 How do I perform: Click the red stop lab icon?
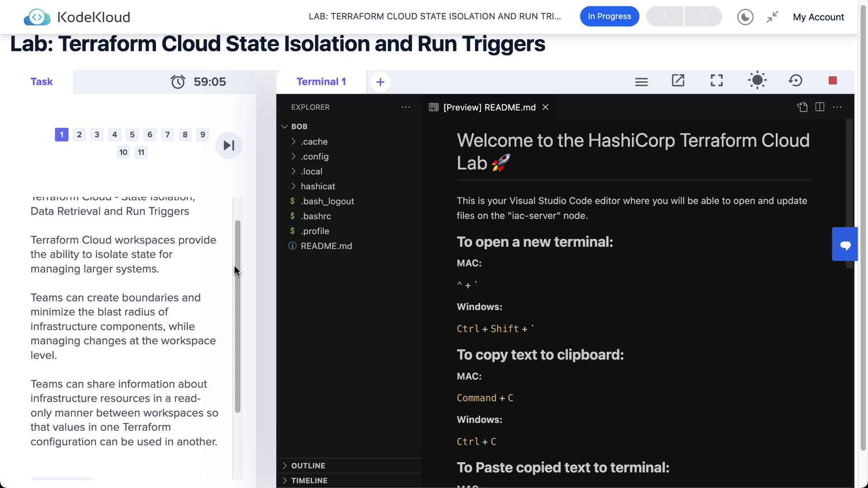tap(832, 81)
